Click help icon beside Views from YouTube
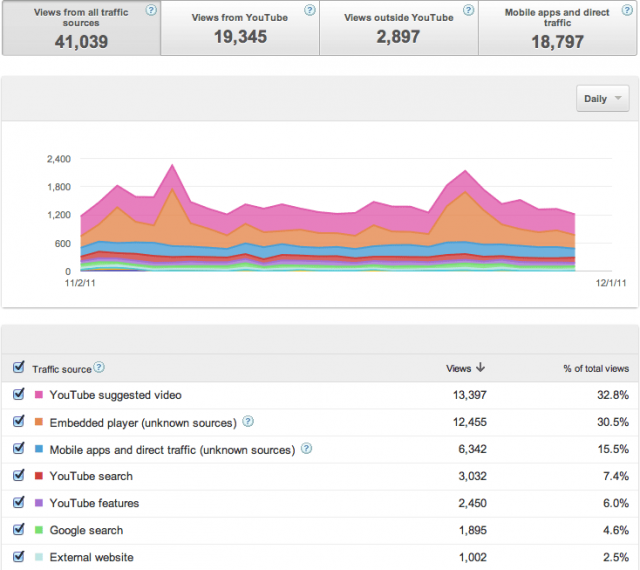Image resolution: width=640 pixels, height=570 pixels. [x=310, y=10]
